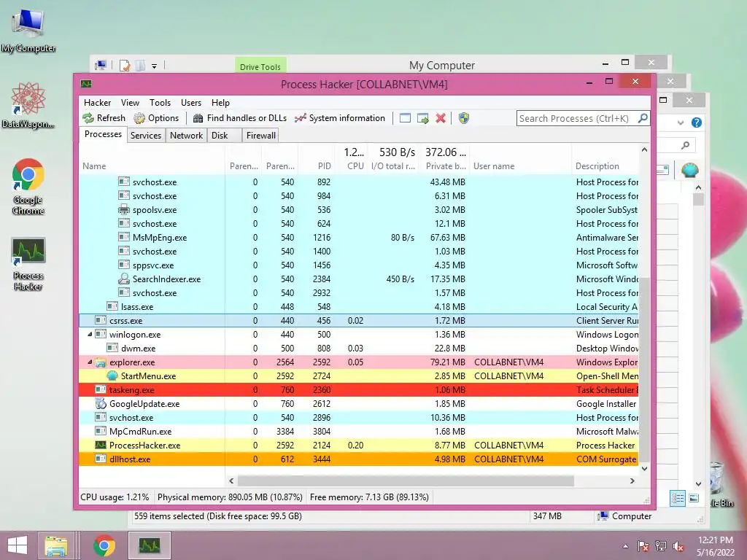Select the spoolsv.exe process row
The image size is (747, 560).
(x=359, y=210)
